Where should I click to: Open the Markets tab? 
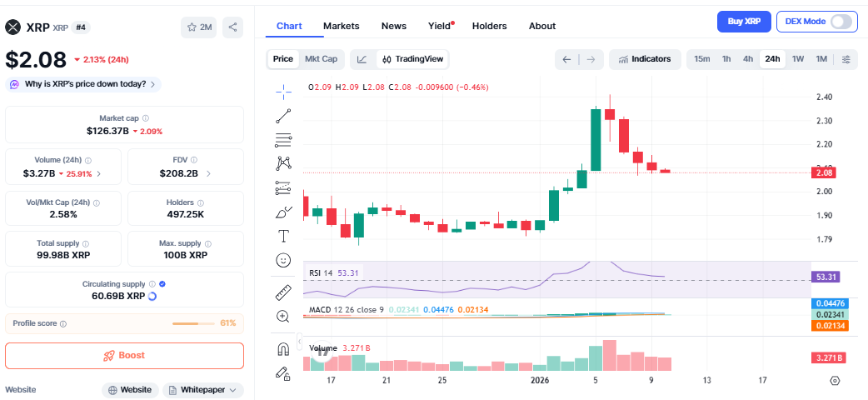click(342, 26)
